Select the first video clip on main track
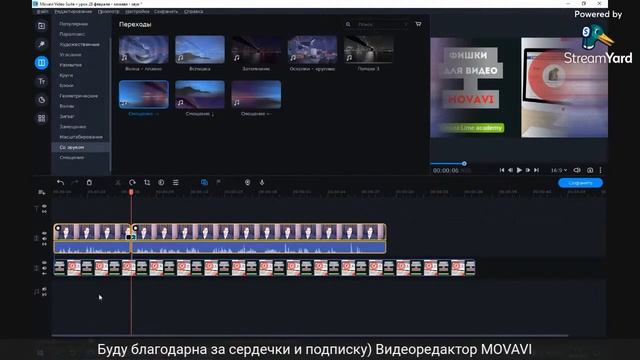Image resolution: width=640 pixels, height=360 pixels. (92, 232)
